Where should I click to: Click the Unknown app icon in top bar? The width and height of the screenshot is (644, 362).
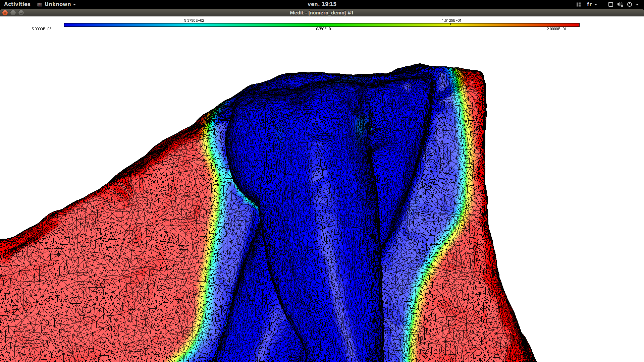tap(40, 4)
